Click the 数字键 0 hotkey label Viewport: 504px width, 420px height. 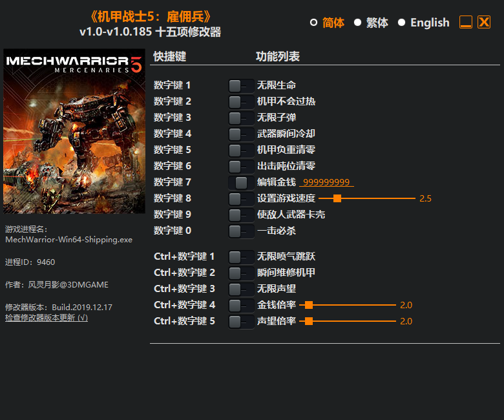pyautogui.click(x=173, y=231)
